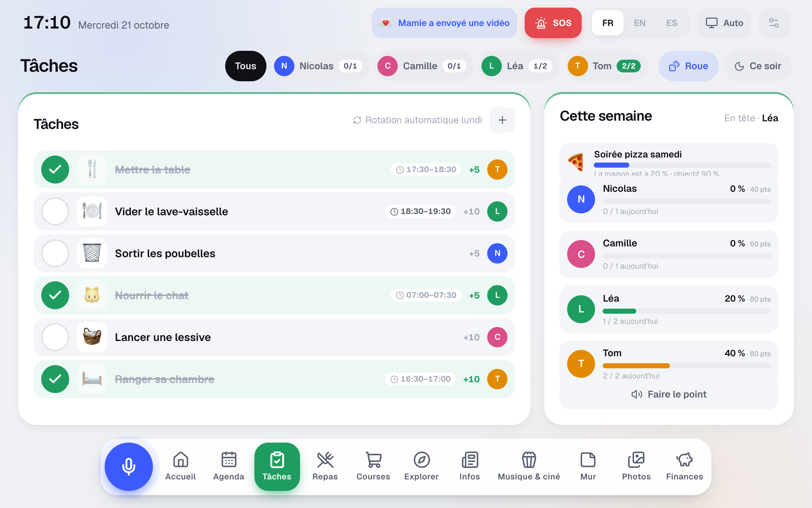Viewport: 812px width, 508px height.
Task: Open the settings sliders icon
Action: point(774,23)
